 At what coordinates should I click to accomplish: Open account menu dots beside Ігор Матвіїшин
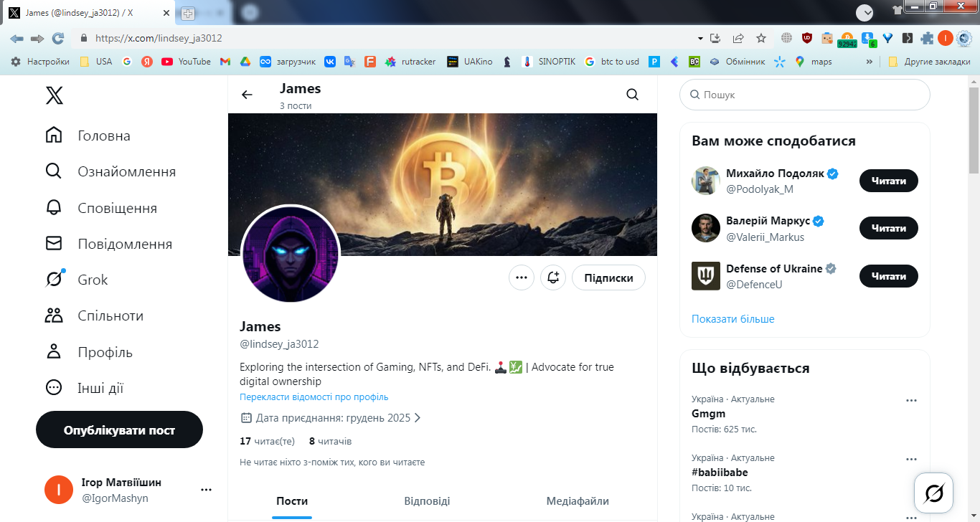coord(206,490)
